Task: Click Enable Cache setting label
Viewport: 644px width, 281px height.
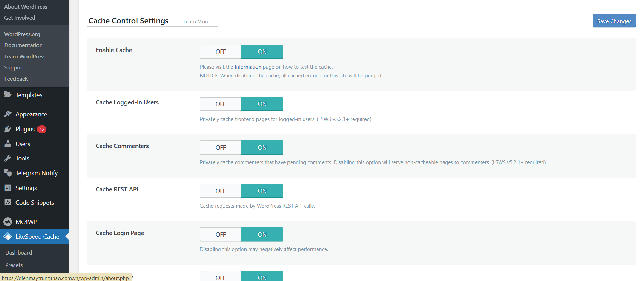Action: (114, 50)
